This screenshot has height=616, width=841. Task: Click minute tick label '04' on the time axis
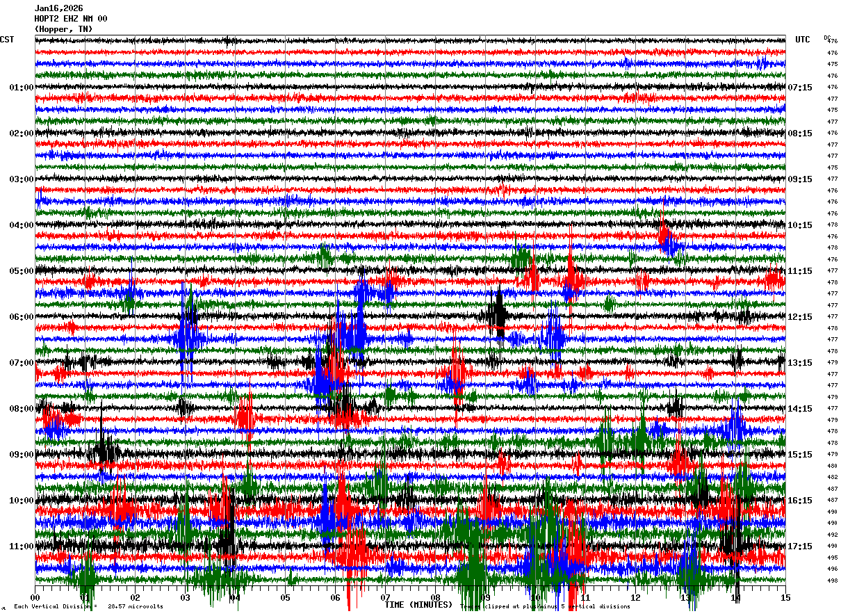point(235,598)
